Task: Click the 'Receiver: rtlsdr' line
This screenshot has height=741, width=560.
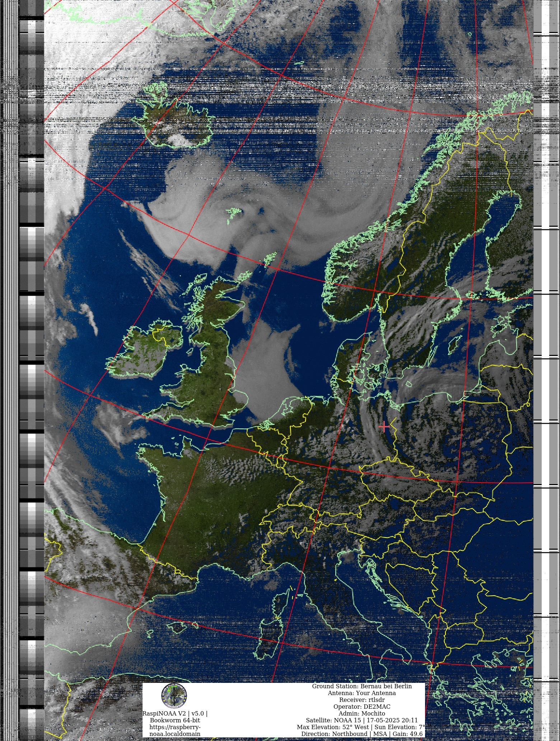Action: (x=362, y=700)
